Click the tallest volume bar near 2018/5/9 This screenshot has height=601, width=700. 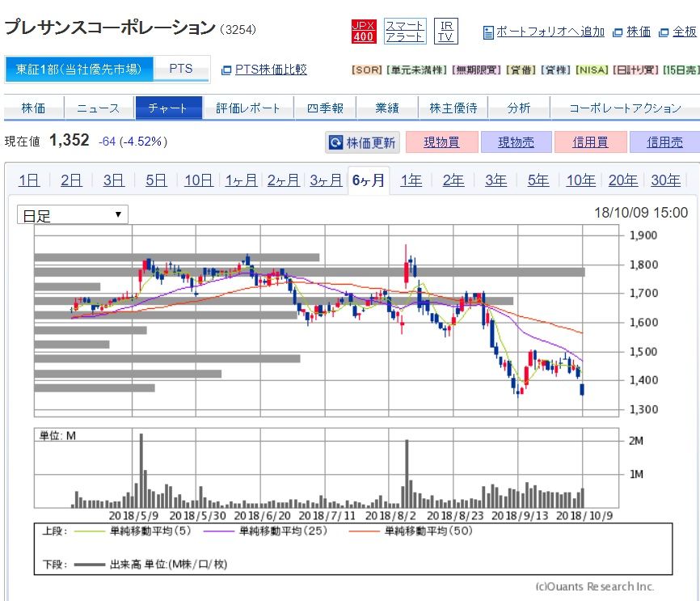141,470
